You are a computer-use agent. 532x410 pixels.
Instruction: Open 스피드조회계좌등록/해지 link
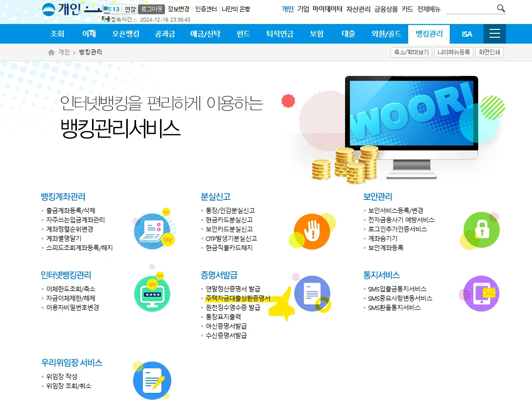(79, 248)
